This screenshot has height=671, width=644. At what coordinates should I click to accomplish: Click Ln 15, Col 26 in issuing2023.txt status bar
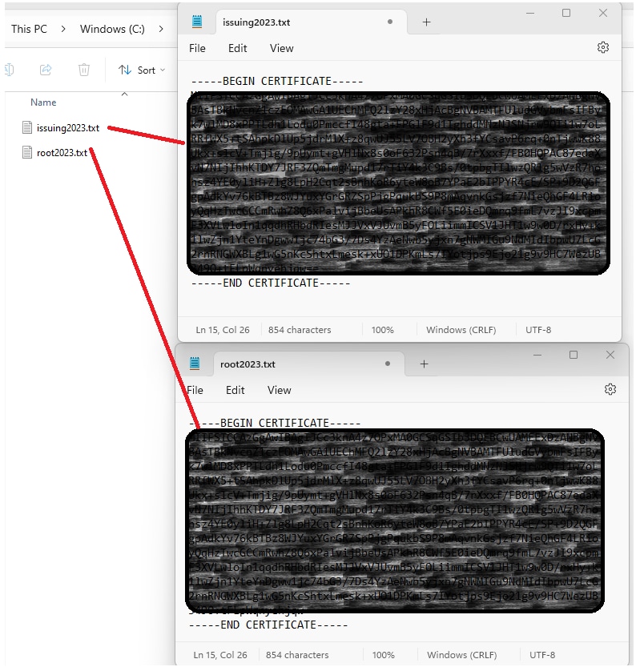coord(223,330)
